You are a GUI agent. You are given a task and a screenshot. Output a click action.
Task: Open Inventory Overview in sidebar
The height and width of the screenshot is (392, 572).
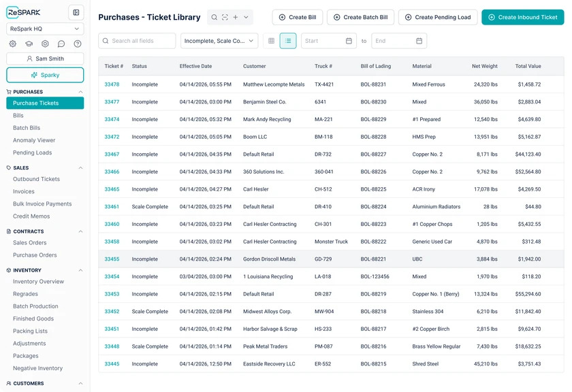(x=38, y=282)
